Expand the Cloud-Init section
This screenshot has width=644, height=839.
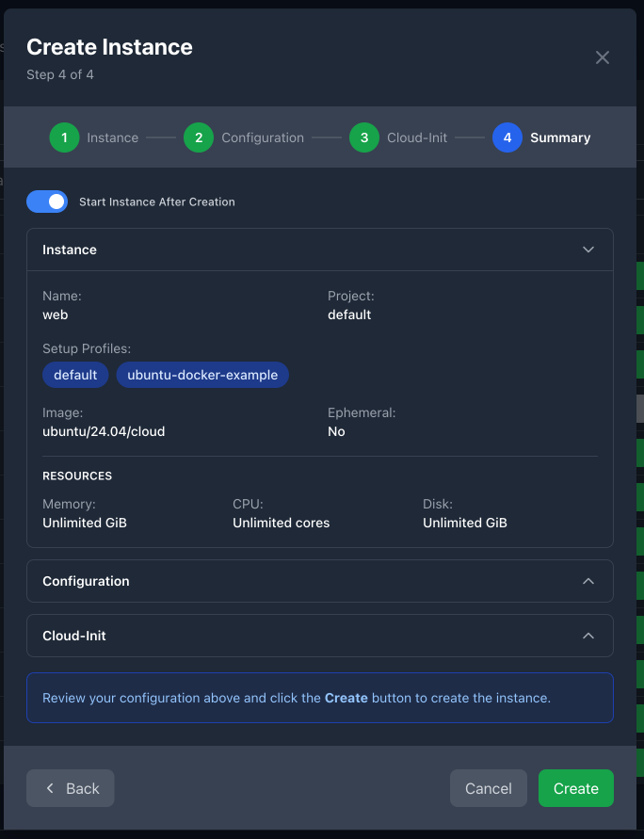(x=588, y=636)
